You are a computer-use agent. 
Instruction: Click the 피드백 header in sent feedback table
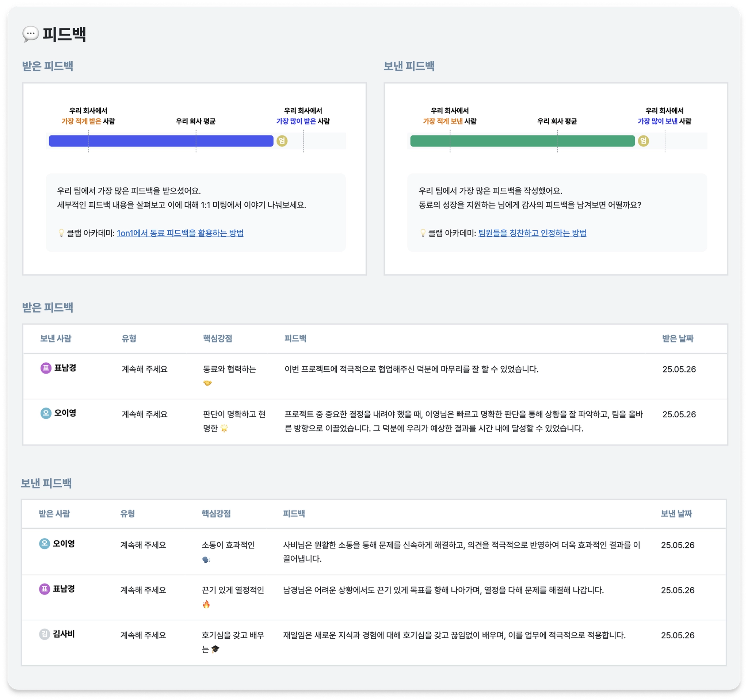coord(294,513)
